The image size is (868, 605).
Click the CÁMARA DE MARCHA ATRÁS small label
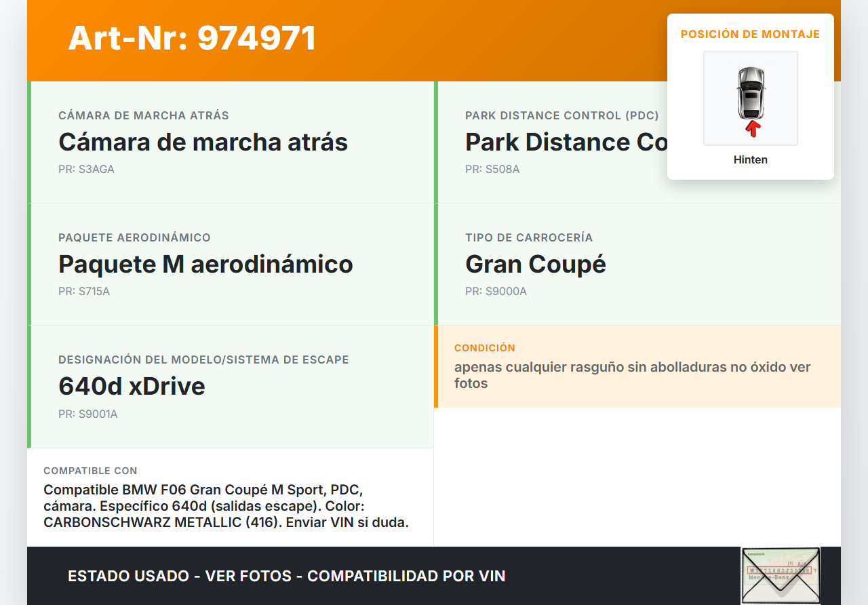(144, 115)
